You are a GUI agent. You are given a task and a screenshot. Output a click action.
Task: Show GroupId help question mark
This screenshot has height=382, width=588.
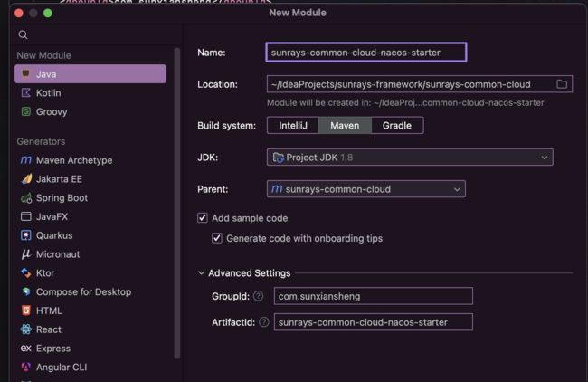coord(258,296)
